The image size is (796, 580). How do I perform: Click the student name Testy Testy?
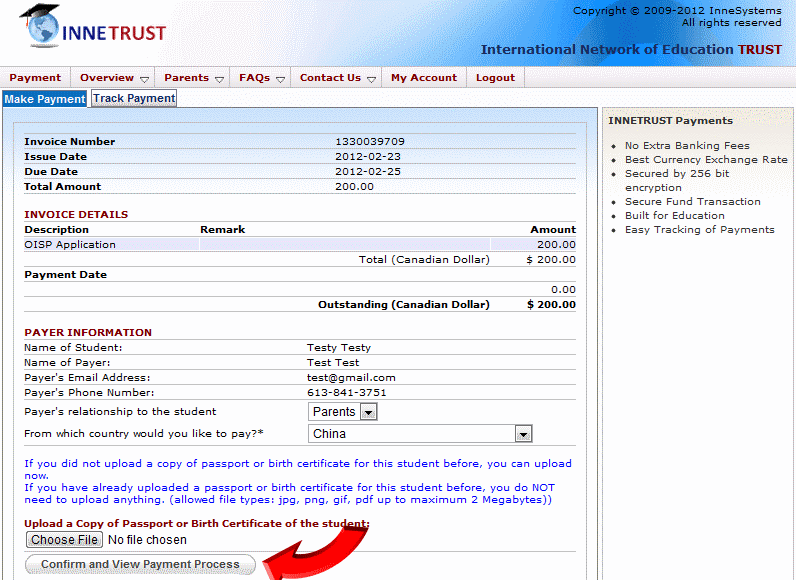click(x=339, y=348)
